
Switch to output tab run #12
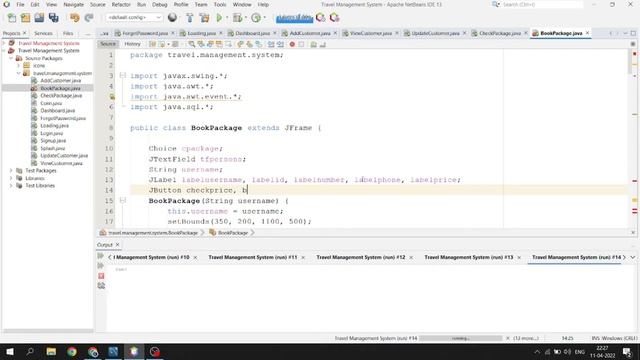[361, 257]
